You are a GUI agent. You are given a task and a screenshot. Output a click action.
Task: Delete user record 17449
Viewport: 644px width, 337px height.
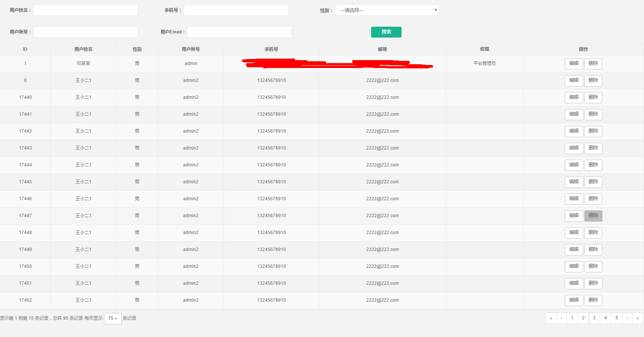point(593,249)
